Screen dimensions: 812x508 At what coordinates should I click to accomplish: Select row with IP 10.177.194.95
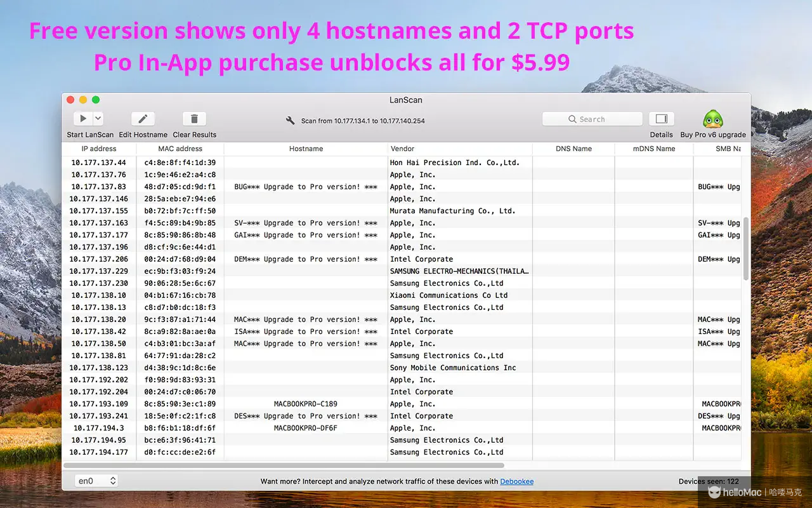(402, 440)
